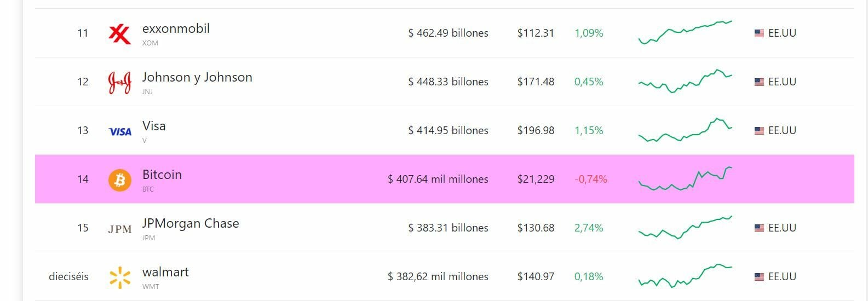The width and height of the screenshot is (868, 301).
Task: Click the orange Bitcoin logo icon
Action: pyautogui.click(x=120, y=180)
